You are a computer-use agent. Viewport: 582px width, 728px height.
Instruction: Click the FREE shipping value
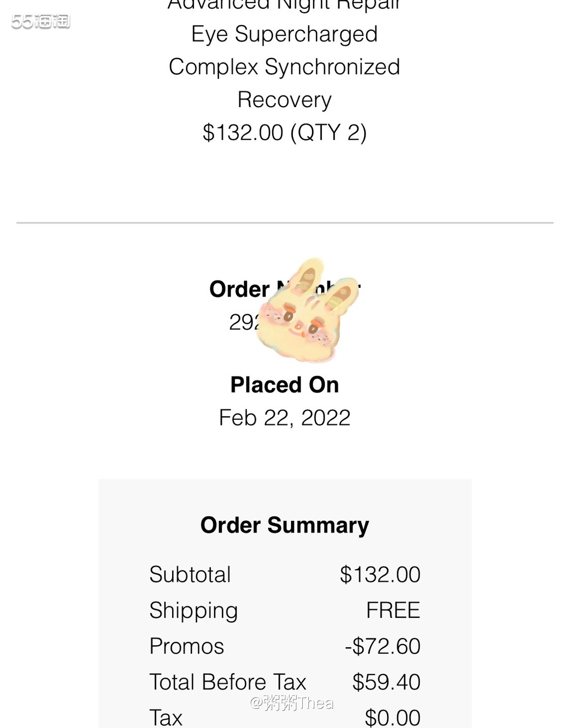pyautogui.click(x=393, y=610)
